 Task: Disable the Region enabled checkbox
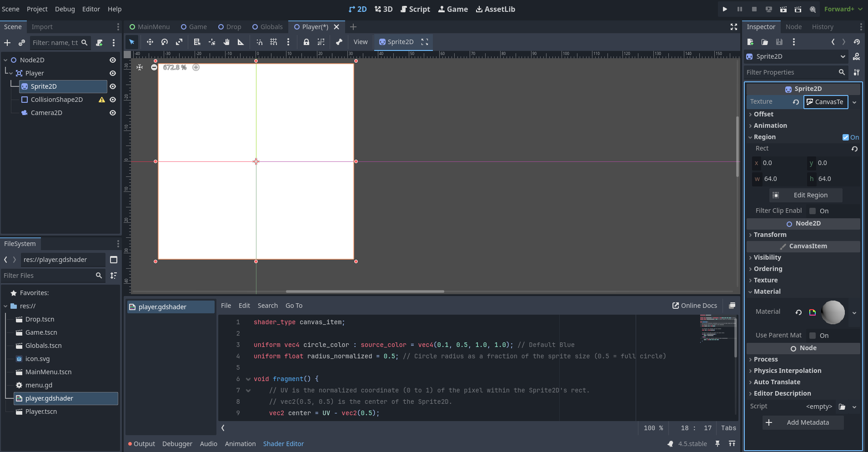(x=845, y=137)
